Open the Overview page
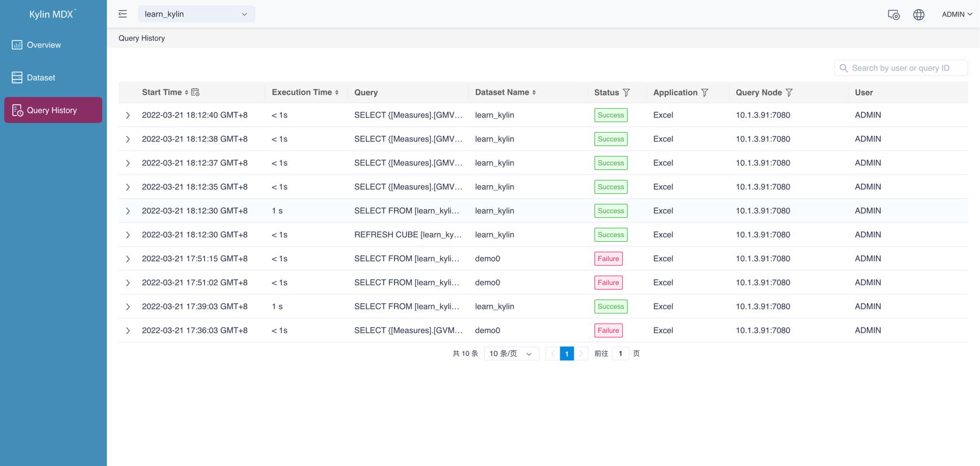 tap(53, 45)
